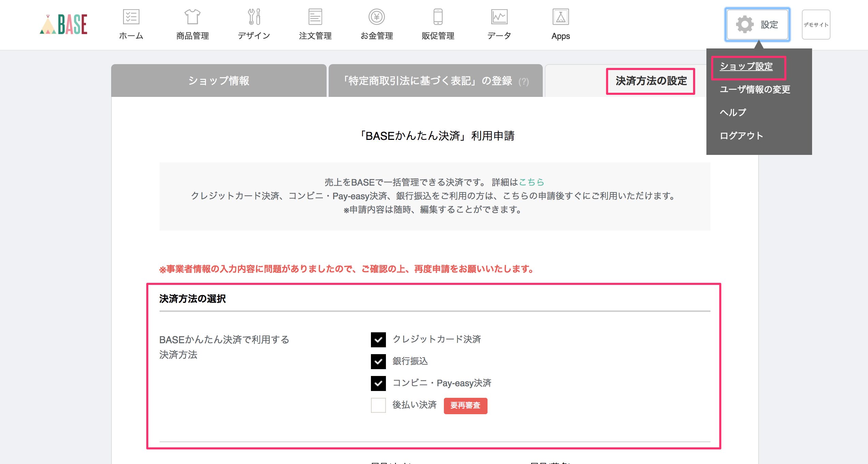The width and height of the screenshot is (868, 464).
Task: Open 販促管理 smartphone icon
Action: tap(438, 17)
